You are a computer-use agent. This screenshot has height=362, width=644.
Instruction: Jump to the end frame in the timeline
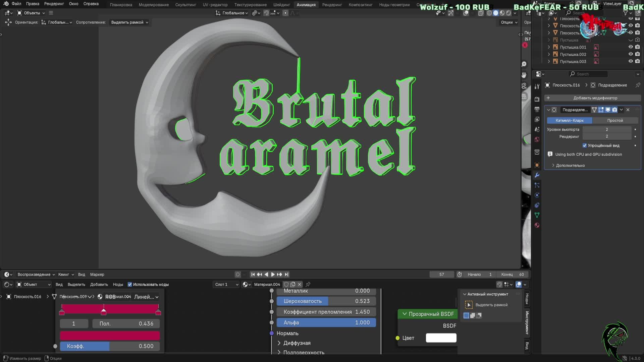point(286,275)
